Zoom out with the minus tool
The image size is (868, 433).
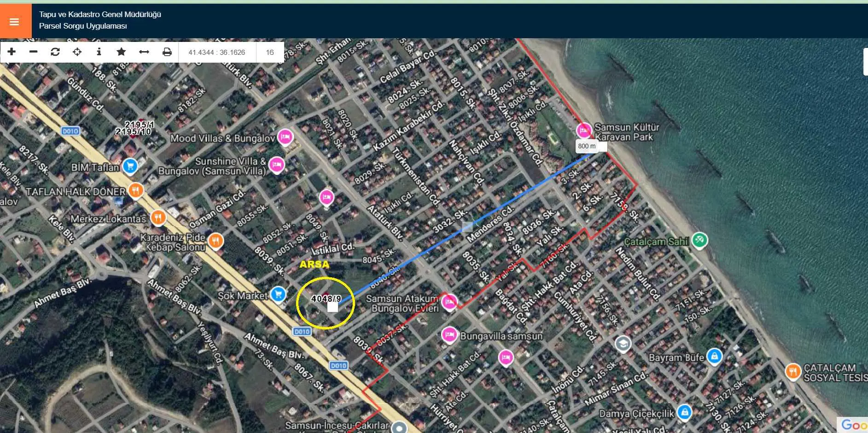pos(33,52)
